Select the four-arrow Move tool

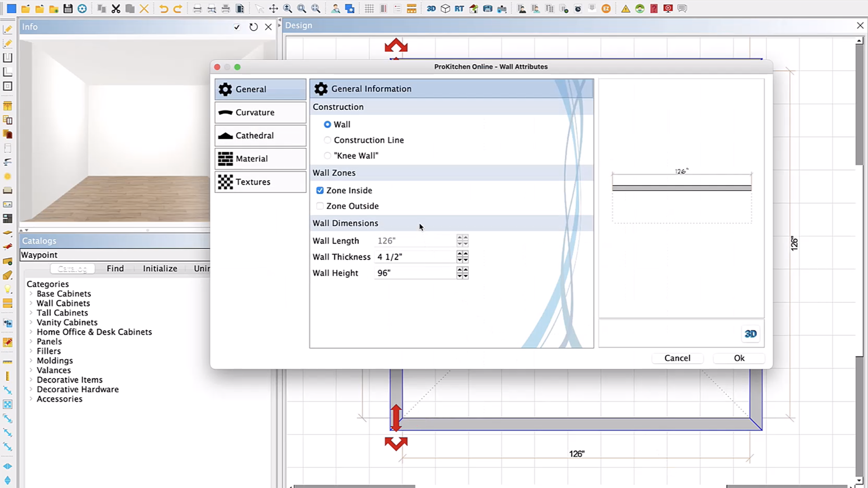click(274, 8)
